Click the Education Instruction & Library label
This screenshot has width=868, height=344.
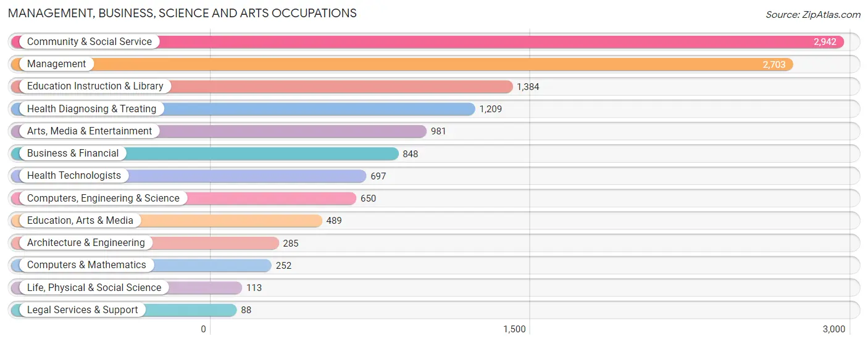[x=95, y=86]
